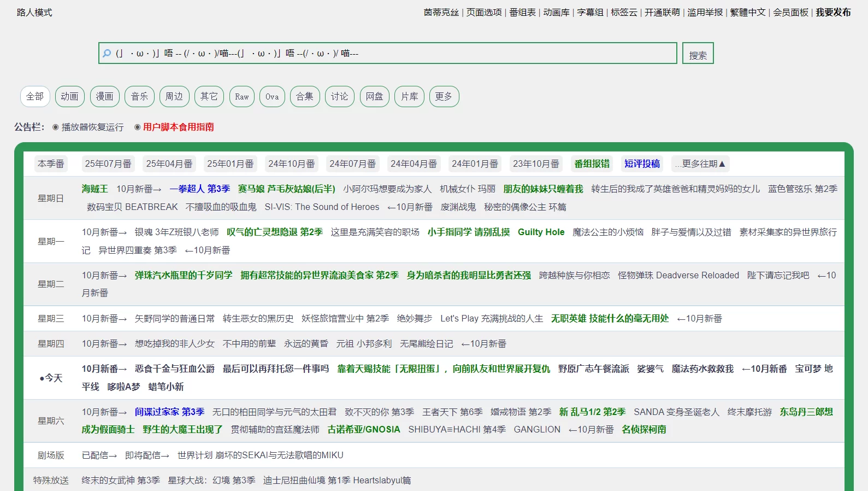
Task: Toggle 路人模式 at the top left
Action: 34,12
